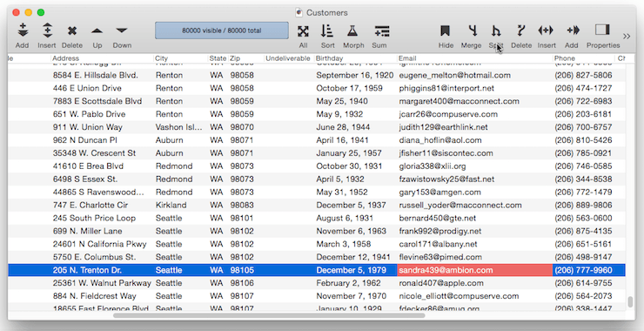The height and width of the screenshot is (331, 644).
Task: Select the highlighted email sandra439@ambion.com
Action: coord(446,270)
